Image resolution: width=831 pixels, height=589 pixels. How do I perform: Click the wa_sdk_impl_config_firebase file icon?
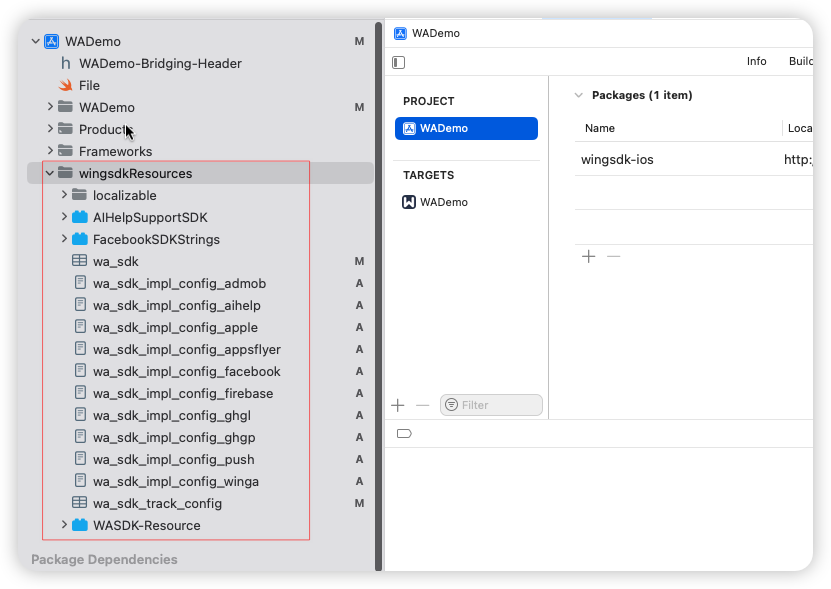pyautogui.click(x=80, y=393)
